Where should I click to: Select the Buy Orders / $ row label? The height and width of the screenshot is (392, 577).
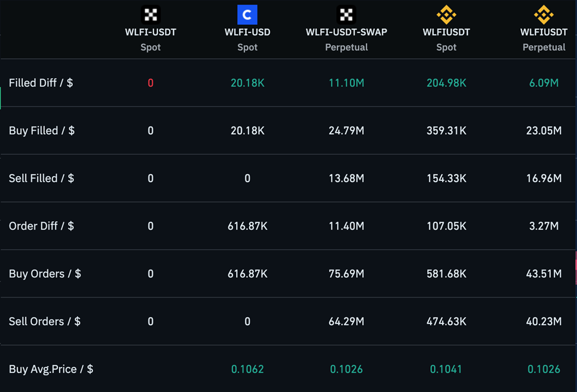(x=45, y=274)
